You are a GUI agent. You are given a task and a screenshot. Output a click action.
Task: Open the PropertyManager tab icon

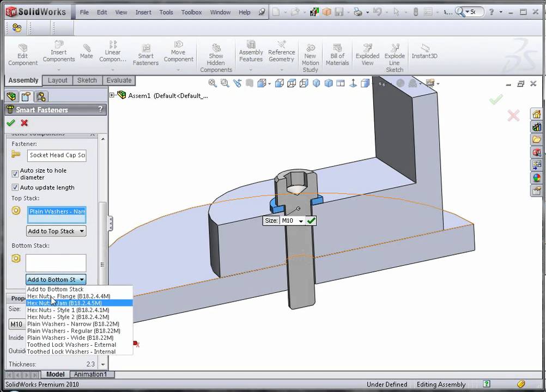coord(26,96)
